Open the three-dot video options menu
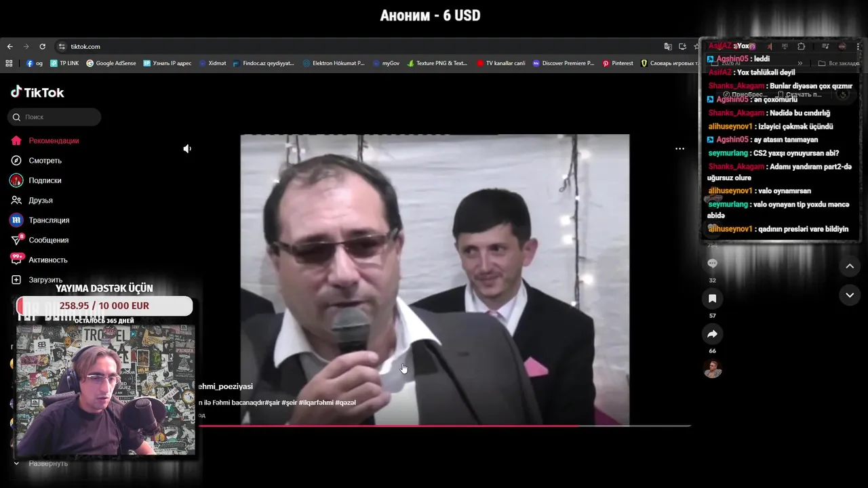This screenshot has height=488, width=868. click(x=679, y=148)
